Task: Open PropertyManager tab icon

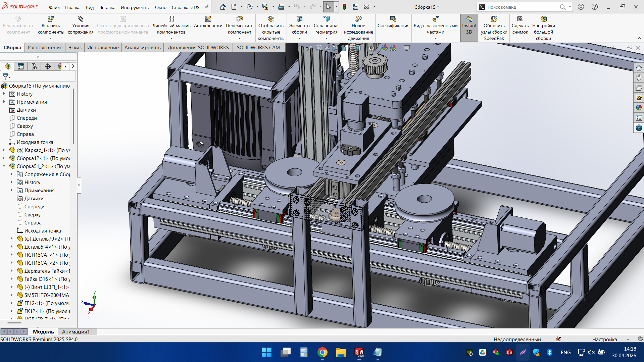Action: click(x=21, y=66)
